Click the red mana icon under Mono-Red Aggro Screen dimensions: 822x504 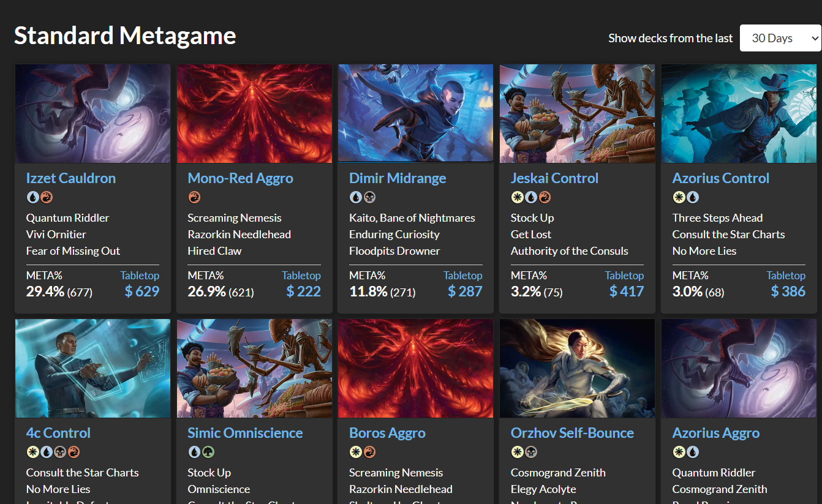194,197
